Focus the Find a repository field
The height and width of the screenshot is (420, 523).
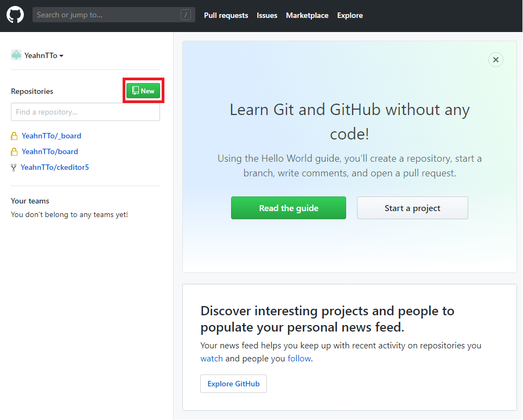point(85,112)
